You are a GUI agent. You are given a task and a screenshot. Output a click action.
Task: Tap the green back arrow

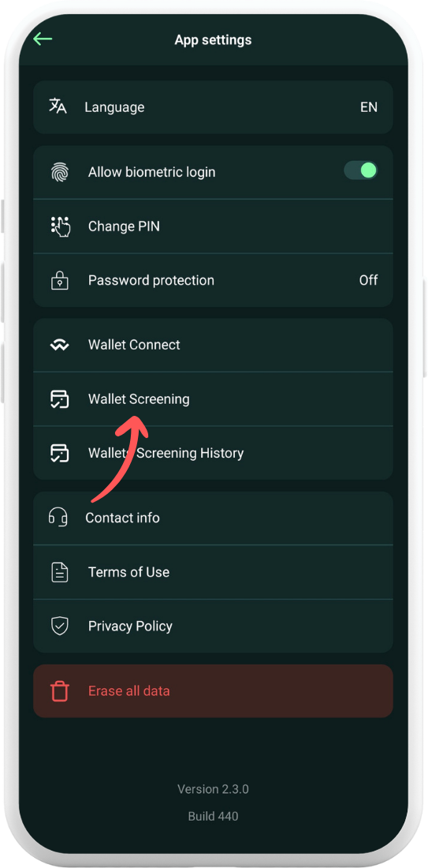tap(43, 39)
